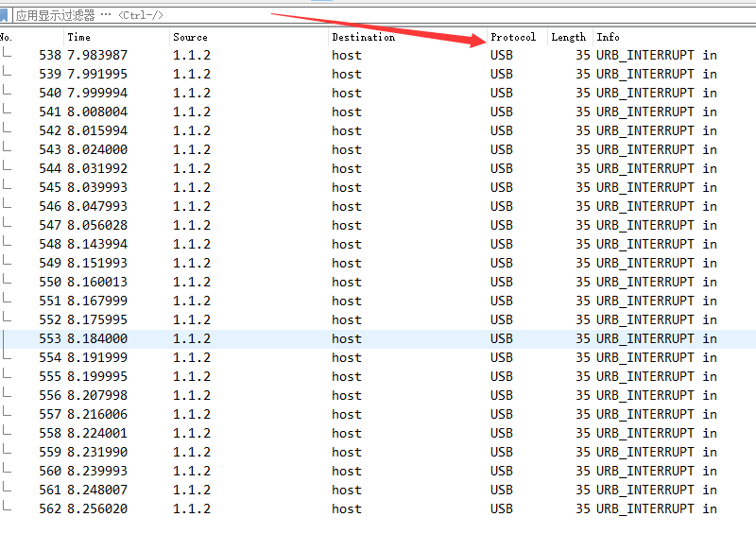The width and height of the screenshot is (756, 534).
Task: Select packet number 538
Action: point(378,55)
